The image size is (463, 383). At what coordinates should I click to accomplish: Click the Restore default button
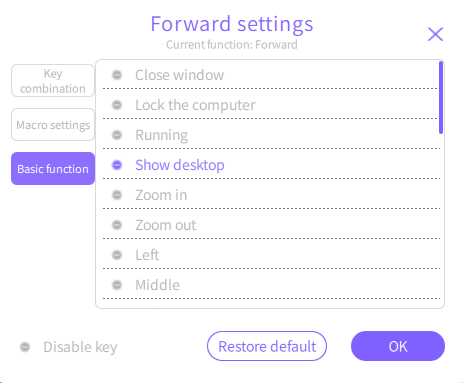267,346
